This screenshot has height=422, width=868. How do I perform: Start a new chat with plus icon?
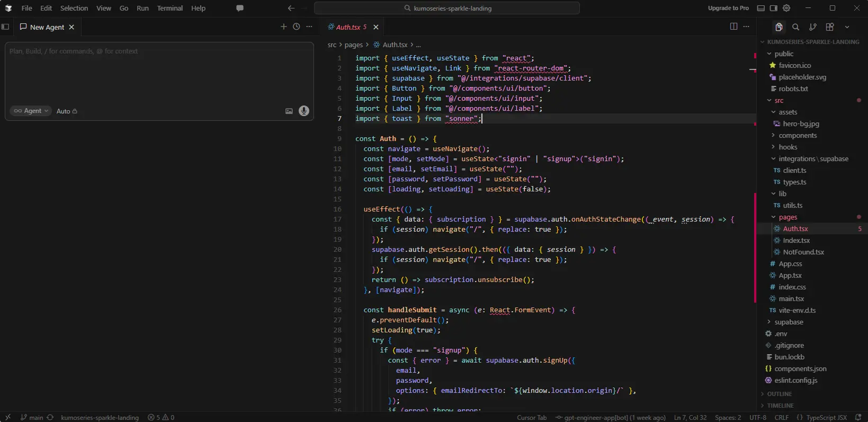coord(283,27)
